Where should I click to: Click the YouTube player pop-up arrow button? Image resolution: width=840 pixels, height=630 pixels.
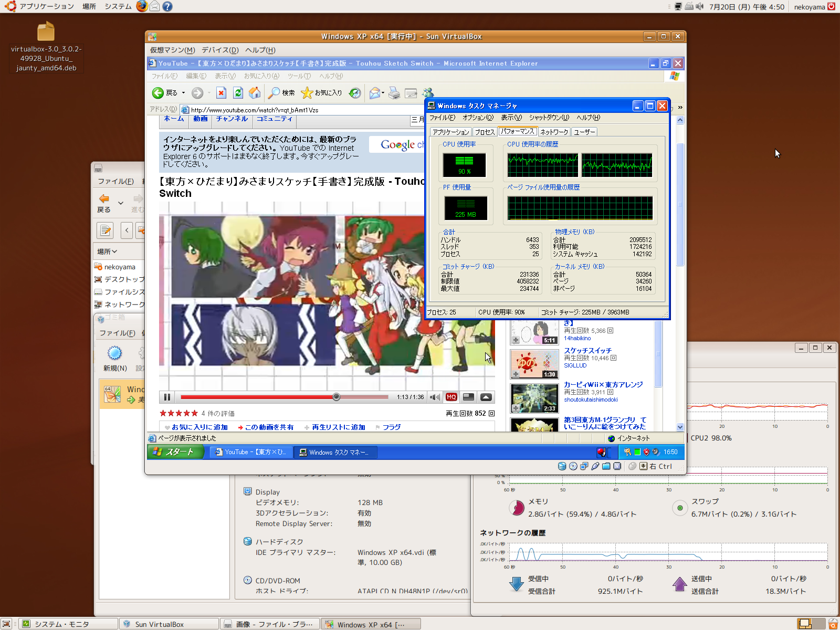(486, 397)
